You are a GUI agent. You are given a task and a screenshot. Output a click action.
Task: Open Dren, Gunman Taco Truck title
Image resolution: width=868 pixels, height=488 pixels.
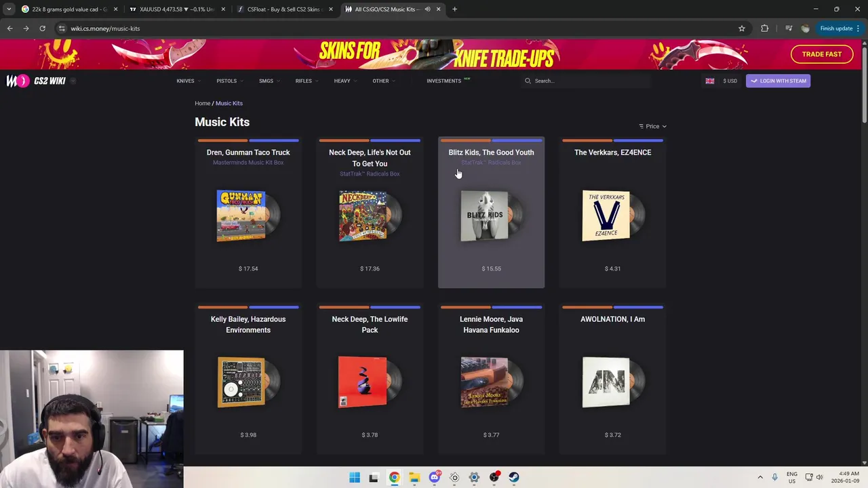coord(248,152)
